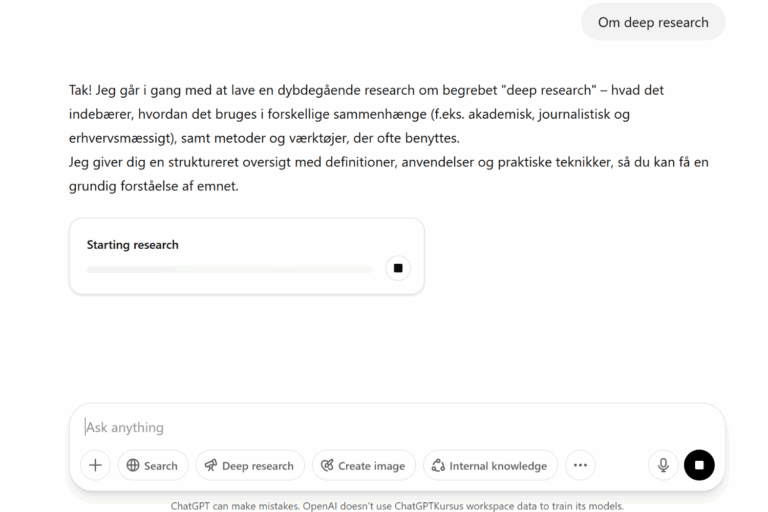
Task: Select the "Om deep research" message bubble
Action: pos(653,22)
